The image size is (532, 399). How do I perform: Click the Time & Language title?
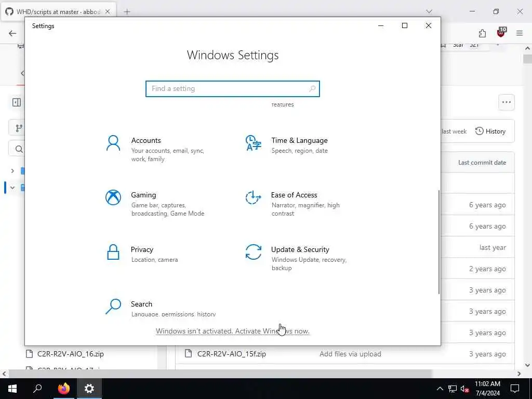pos(299,140)
